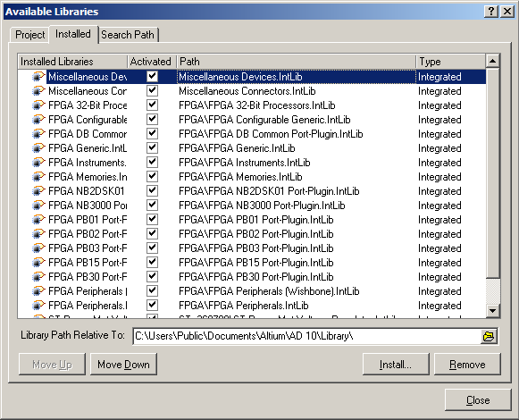
Task: Select path FPGA\FPGA Memories.IntLib
Action: coord(240,177)
